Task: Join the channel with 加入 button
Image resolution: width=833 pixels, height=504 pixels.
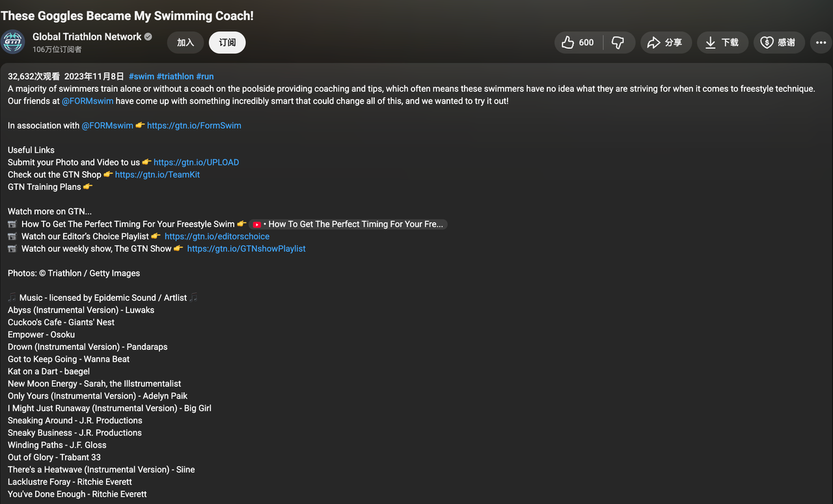Action: (185, 42)
